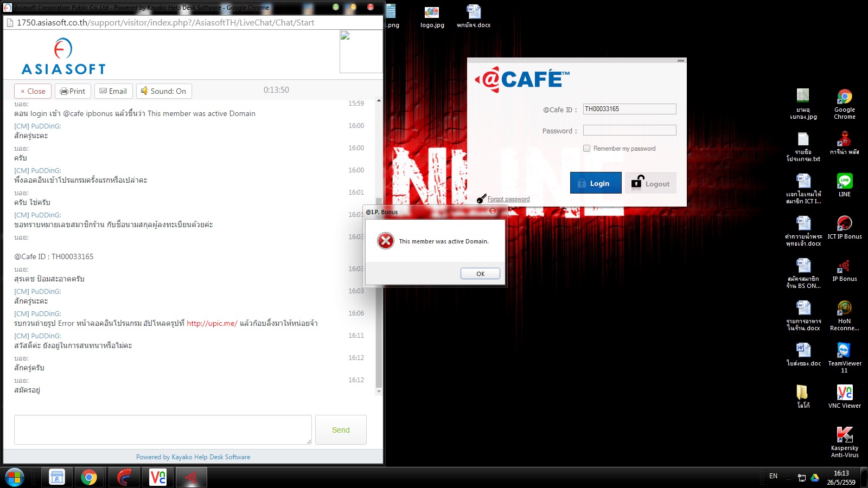
Task: Launch the ICT IP Bonus desktop shortcut
Action: click(x=845, y=227)
